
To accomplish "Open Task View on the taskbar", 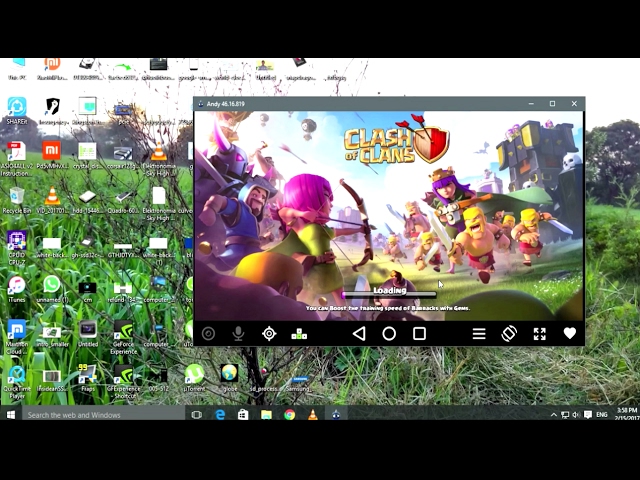I will [x=197, y=415].
